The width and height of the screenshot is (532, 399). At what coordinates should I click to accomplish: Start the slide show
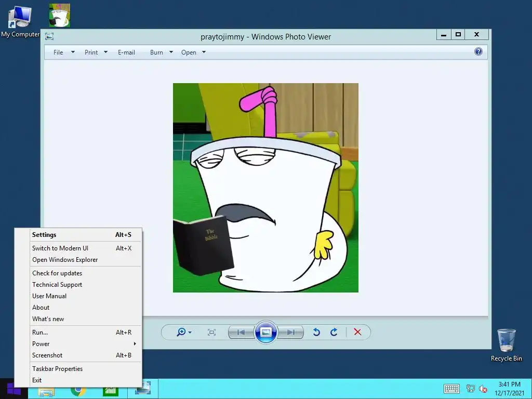coord(265,332)
